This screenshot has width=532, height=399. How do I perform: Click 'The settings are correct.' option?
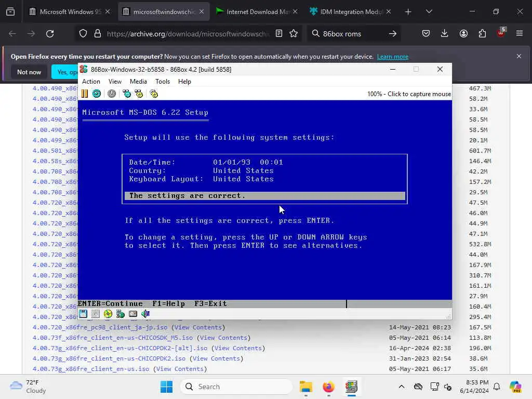[264, 196]
